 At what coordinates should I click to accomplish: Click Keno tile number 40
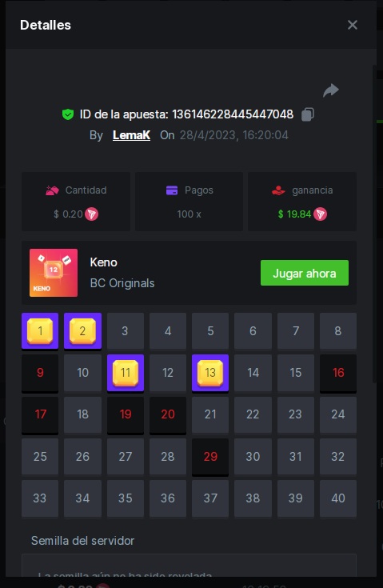(338, 498)
